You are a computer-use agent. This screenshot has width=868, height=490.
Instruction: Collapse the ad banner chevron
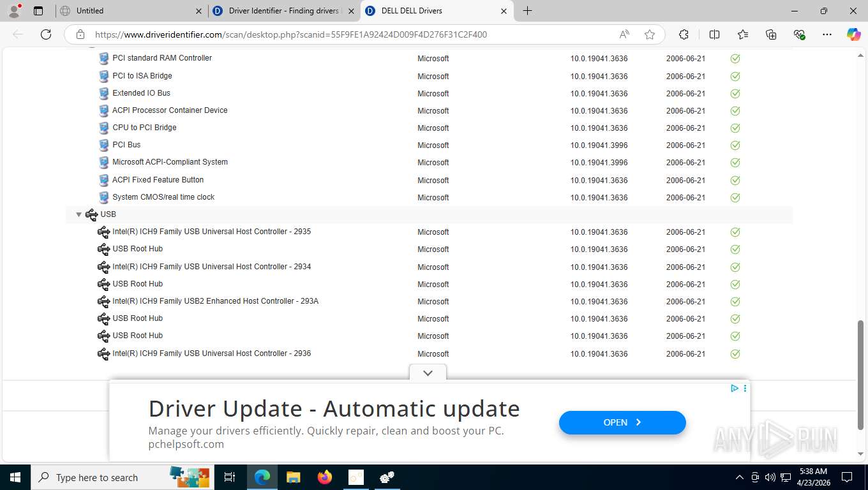coord(428,373)
